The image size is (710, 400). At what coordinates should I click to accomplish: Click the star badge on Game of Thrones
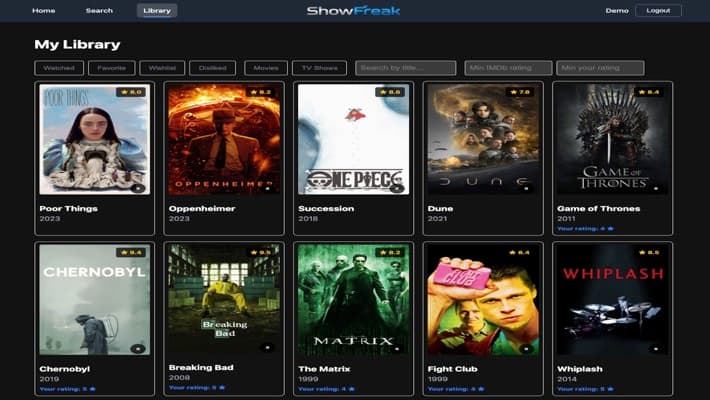(649, 92)
